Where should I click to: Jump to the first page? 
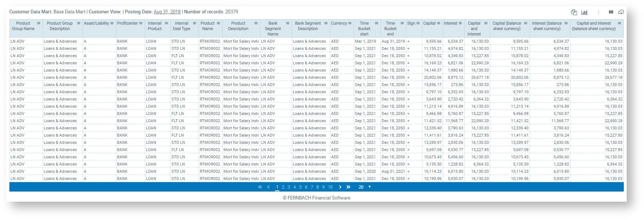[260, 187]
